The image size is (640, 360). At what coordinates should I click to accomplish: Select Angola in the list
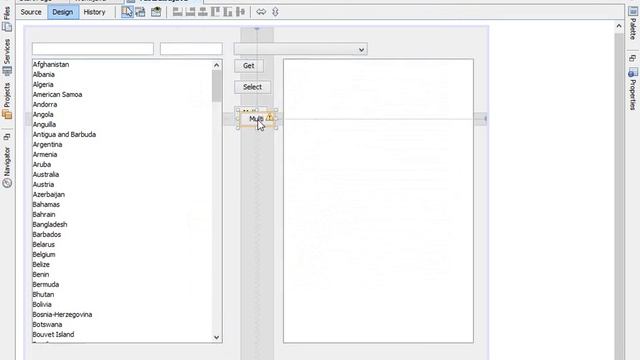coord(43,115)
